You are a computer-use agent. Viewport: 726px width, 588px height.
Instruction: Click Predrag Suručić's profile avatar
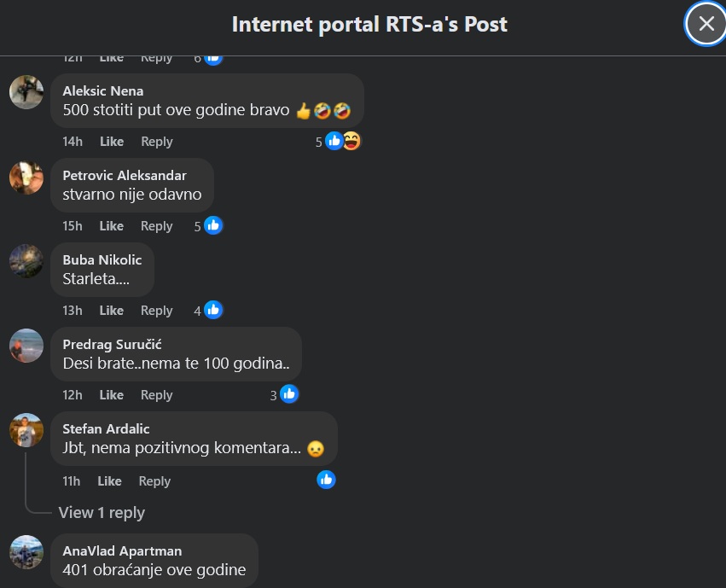point(26,346)
